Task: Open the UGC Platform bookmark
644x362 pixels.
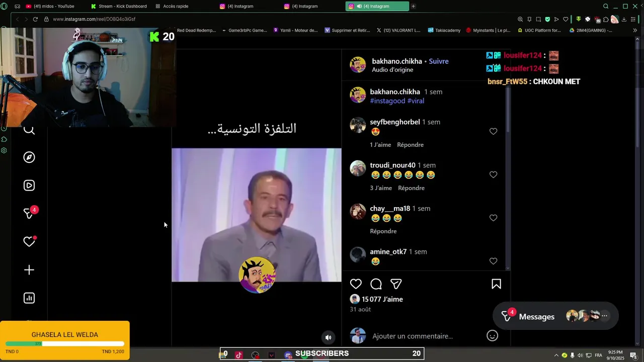Action: pyautogui.click(x=538, y=30)
